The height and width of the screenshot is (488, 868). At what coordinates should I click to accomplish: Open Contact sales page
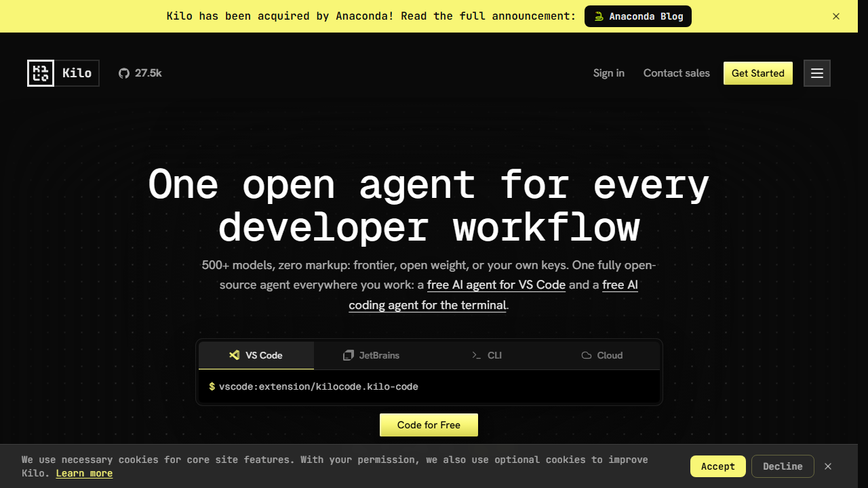(x=677, y=73)
